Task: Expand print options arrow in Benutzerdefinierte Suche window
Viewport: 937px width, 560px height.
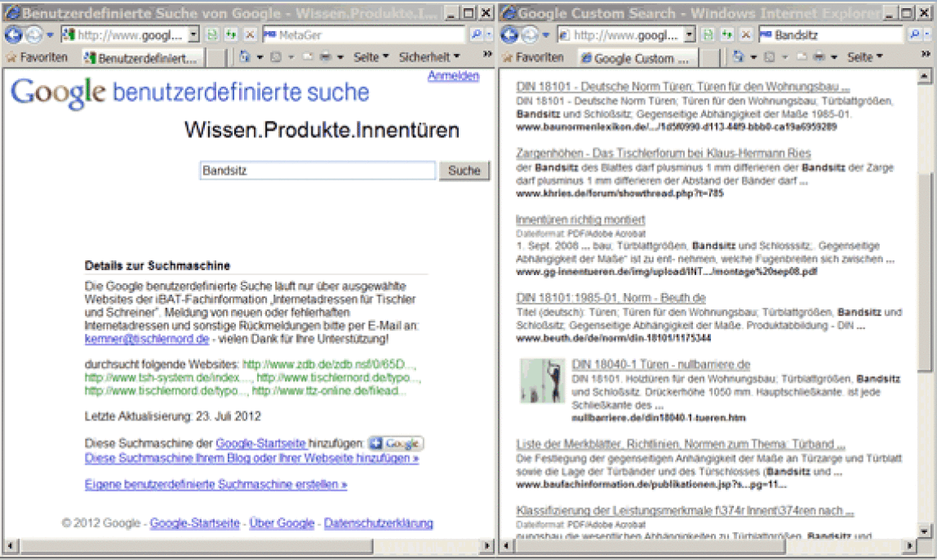Action: [x=340, y=57]
